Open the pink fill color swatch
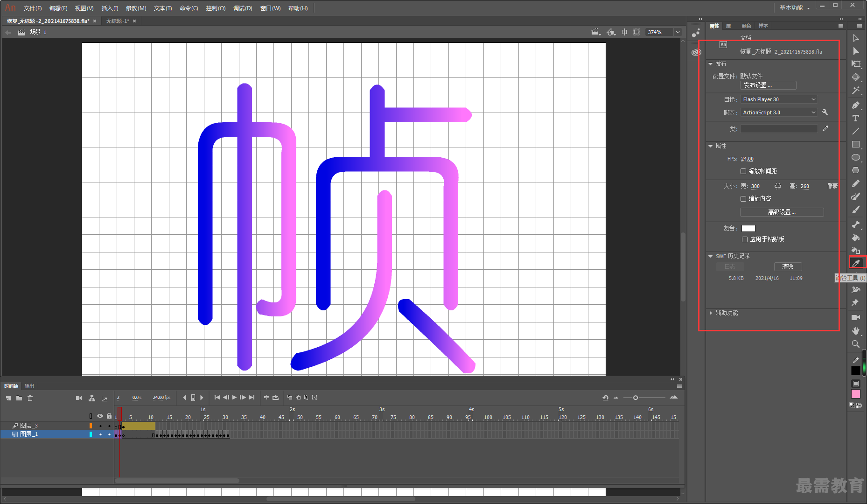The width and height of the screenshot is (867, 504). tap(855, 394)
